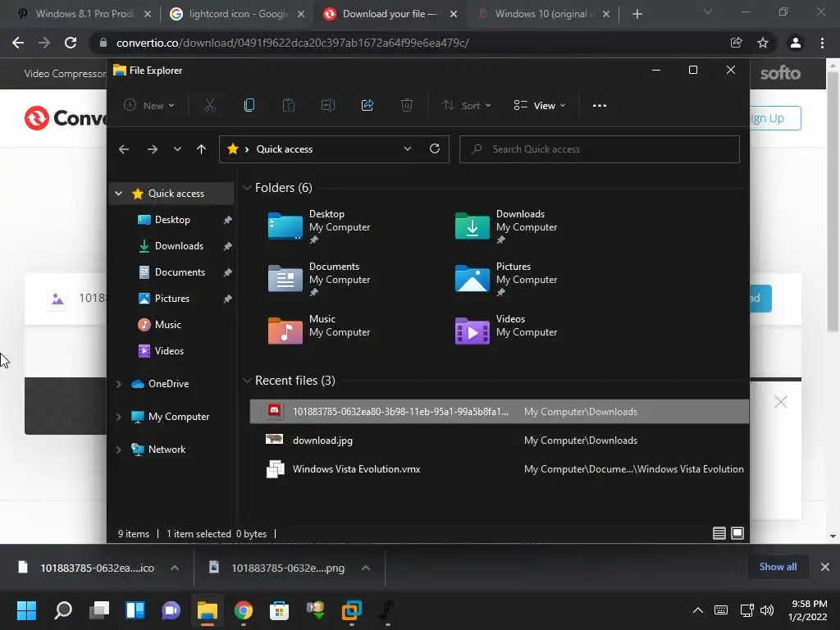This screenshot has height=630, width=840.
Task: Go forward in File Explorer navigation
Action: coord(152,149)
